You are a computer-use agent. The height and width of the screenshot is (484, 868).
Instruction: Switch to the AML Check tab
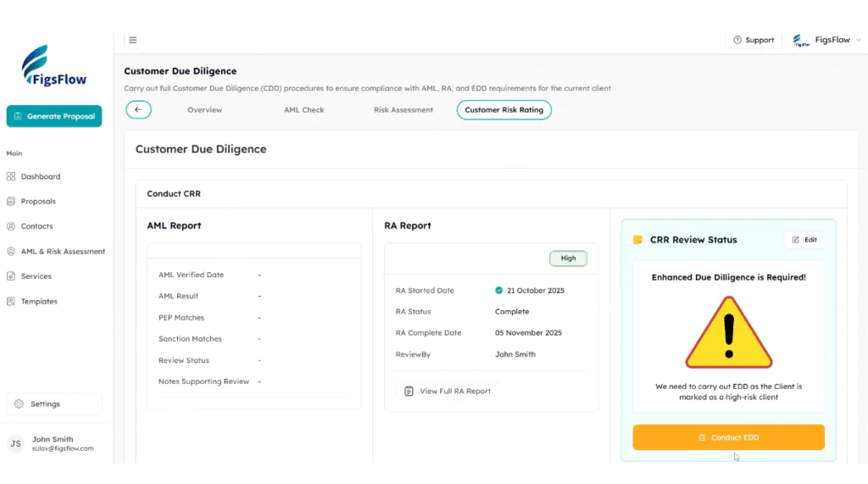(304, 110)
